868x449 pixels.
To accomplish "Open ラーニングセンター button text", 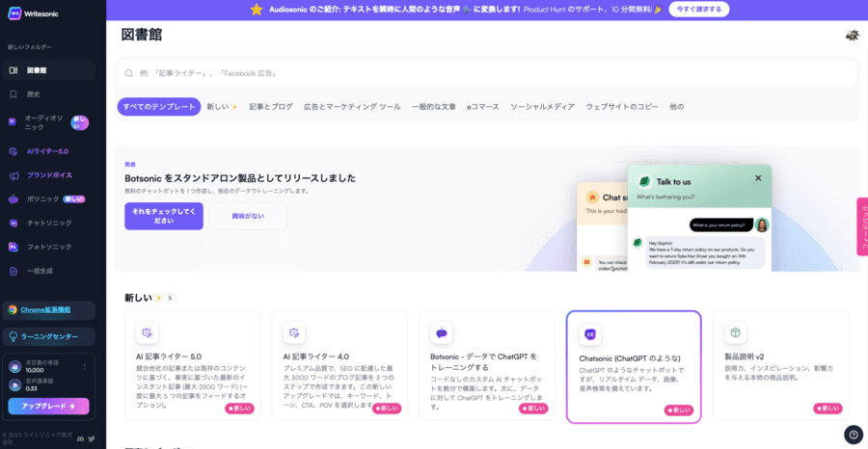I will [x=49, y=336].
